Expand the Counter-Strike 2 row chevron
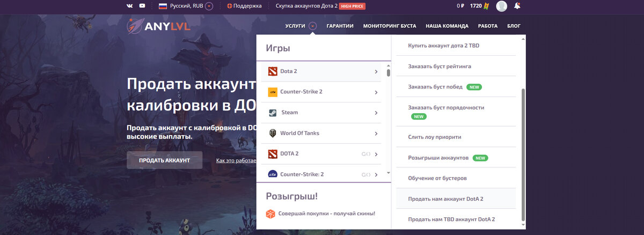The image size is (644, 235). click(376, 92)
